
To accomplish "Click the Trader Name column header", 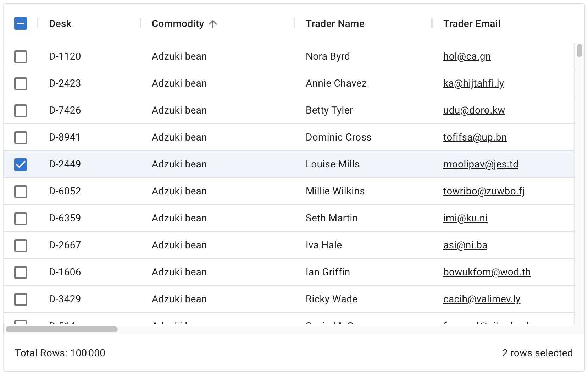I will [335, 24].
